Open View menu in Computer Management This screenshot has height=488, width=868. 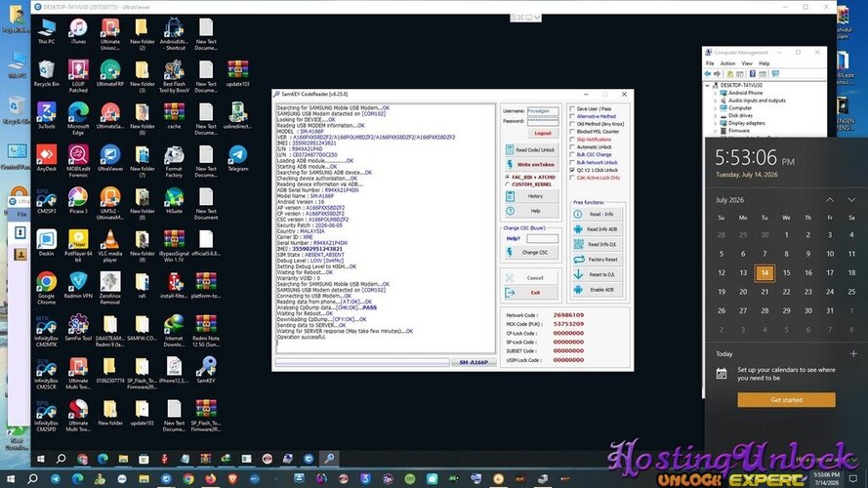(x=747, y=63)
